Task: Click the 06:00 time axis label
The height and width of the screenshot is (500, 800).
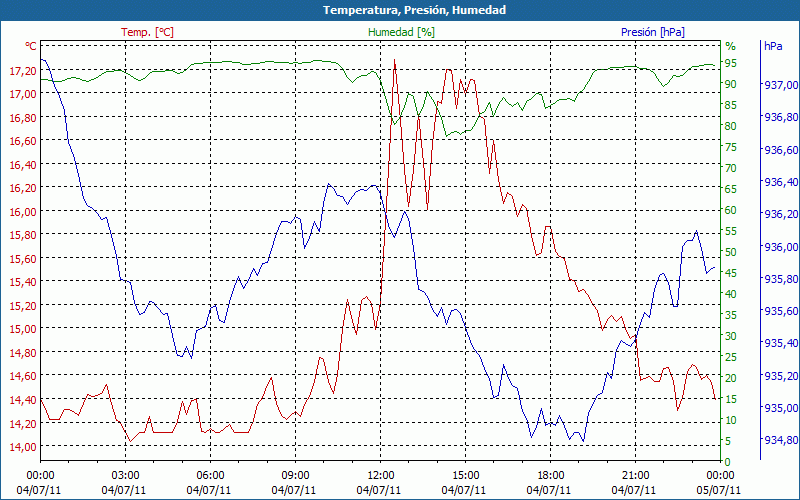Action: coord(210,476)
